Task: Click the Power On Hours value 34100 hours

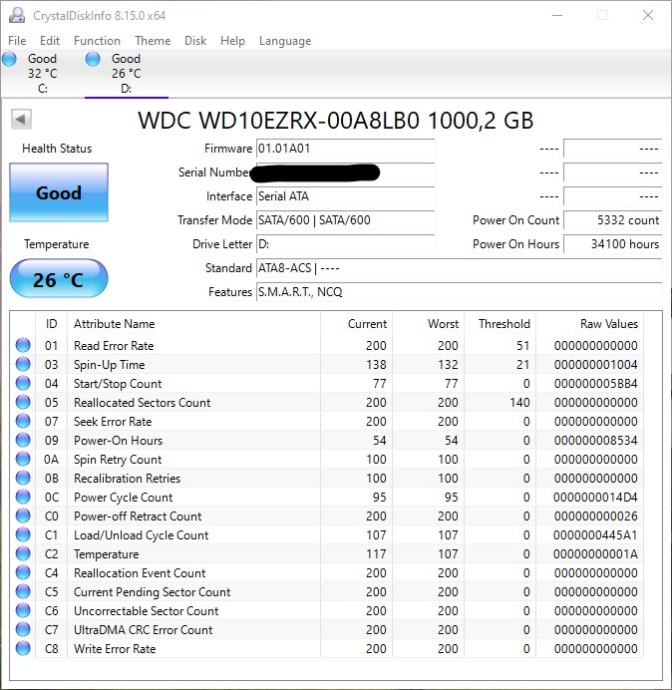Action: [x=613, y=243]
